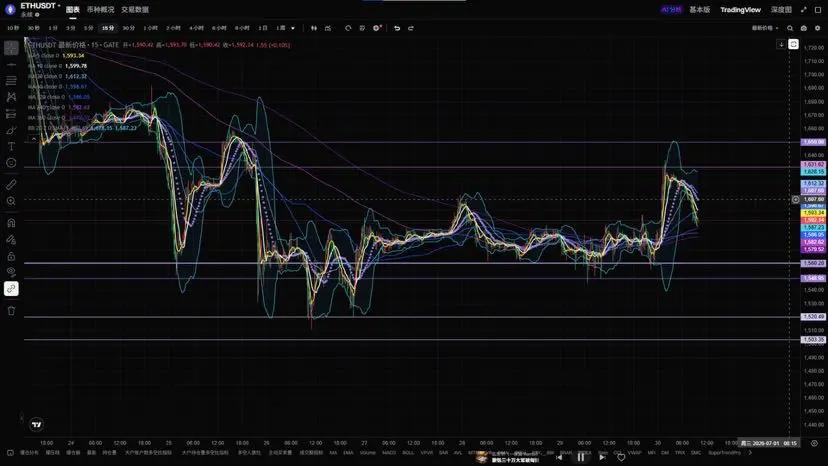This screenshot has width=828, height=466.
Task: Click the ETH coin logo
Action: (10, 10)
